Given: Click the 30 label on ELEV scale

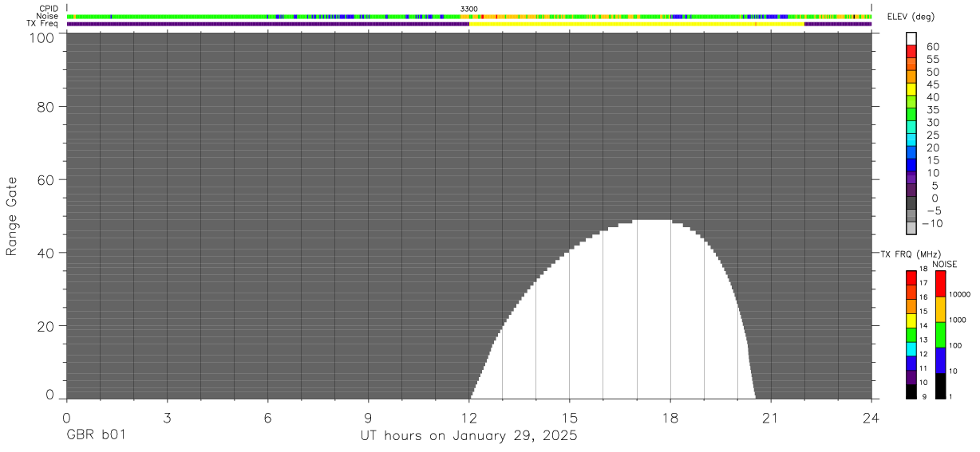Looking at the screenshot, I should 934,122.
